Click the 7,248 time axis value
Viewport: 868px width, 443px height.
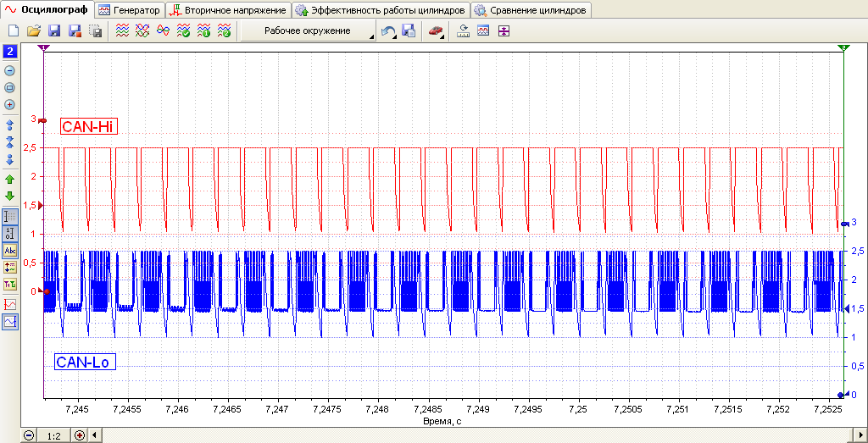pos(378,410)
